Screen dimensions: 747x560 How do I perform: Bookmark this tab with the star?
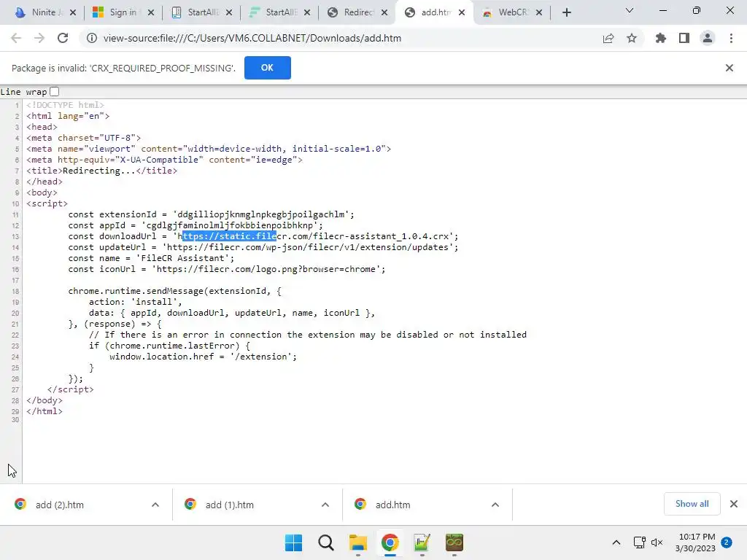[632, 38]
